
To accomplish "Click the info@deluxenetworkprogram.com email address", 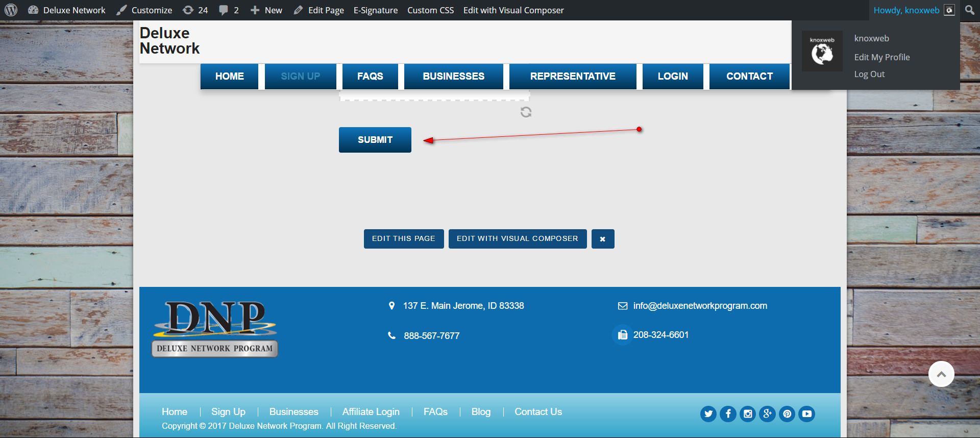I will (700, 306).
